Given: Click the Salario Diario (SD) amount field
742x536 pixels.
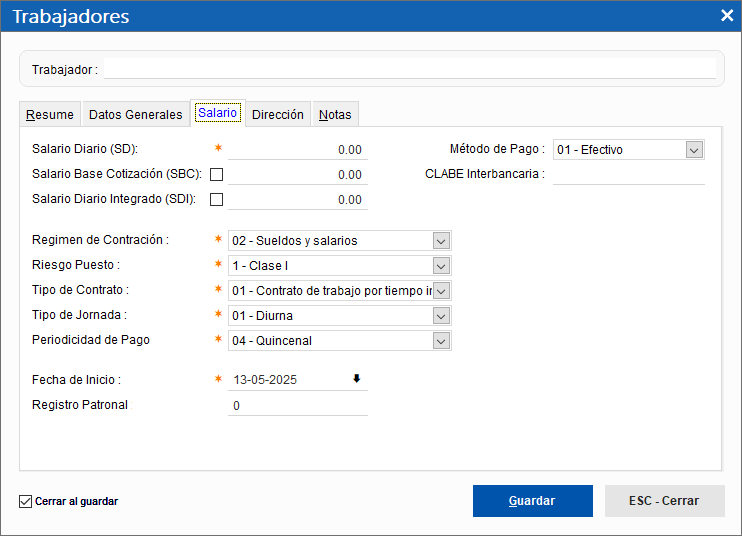Looking at the screenshot, I should [x=298, y=149].
